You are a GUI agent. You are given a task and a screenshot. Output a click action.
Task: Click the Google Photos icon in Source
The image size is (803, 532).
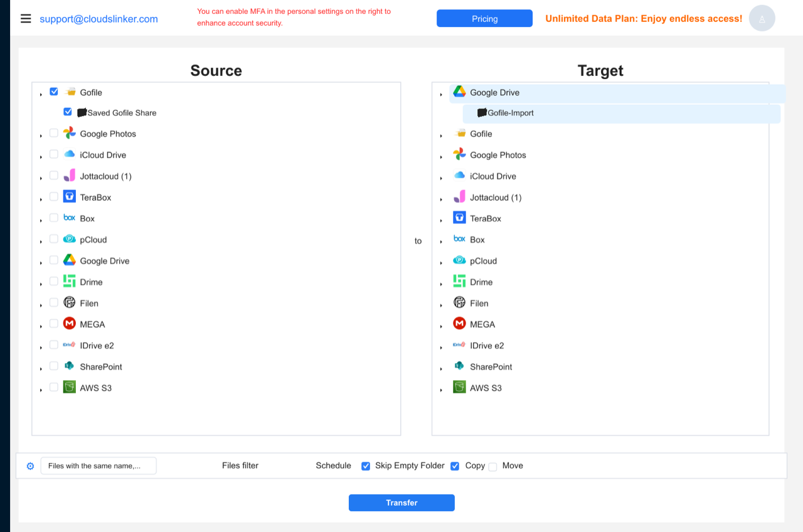[70, 134]
